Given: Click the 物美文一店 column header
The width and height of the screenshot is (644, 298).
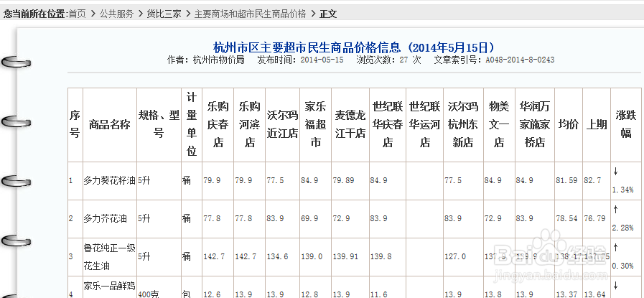Looking at the screenshot, I should (x=499, y=124).
